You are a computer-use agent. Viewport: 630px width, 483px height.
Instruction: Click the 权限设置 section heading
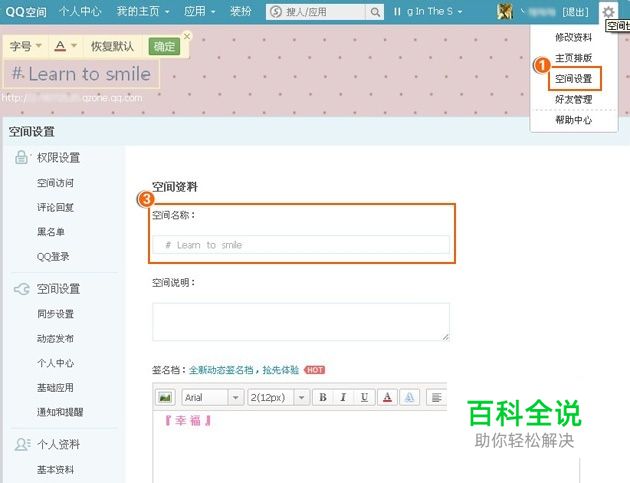coord(58,158)
